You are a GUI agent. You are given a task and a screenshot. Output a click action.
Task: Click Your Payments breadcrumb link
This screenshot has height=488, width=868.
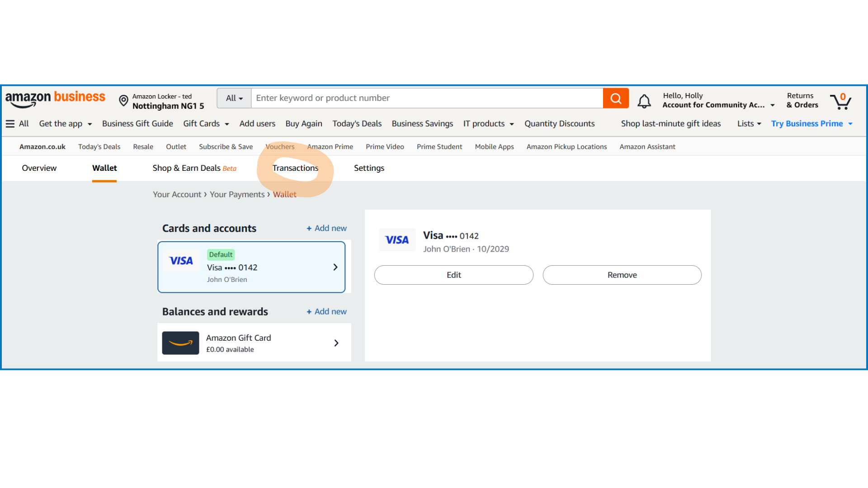tap(237, 194)
